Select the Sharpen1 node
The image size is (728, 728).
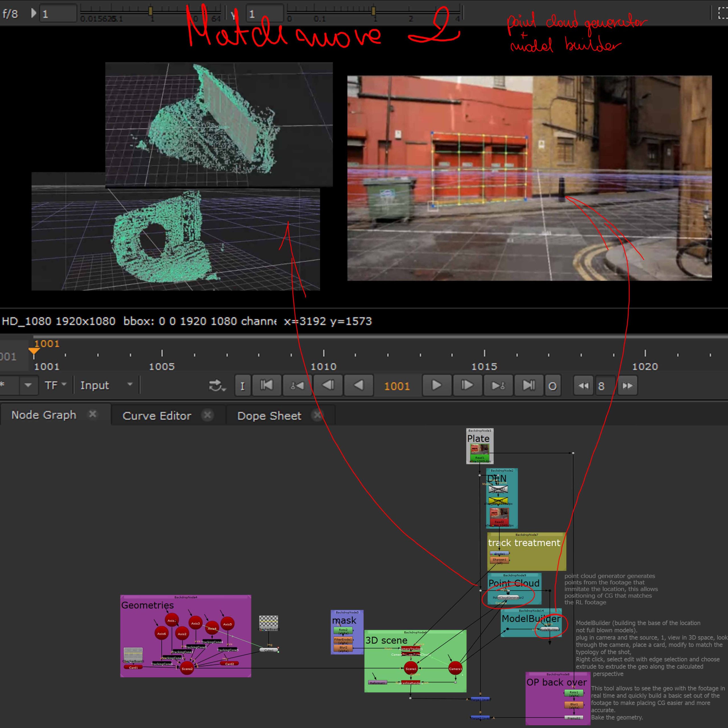[499, 560]
